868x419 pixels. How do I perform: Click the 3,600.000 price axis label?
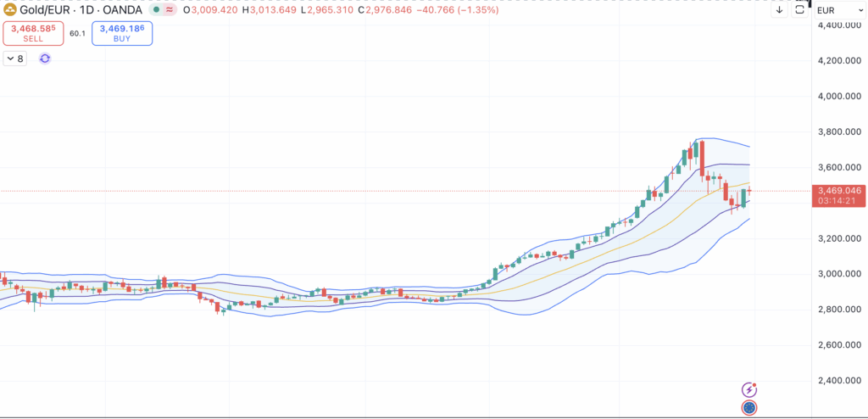tap(839, 167)
